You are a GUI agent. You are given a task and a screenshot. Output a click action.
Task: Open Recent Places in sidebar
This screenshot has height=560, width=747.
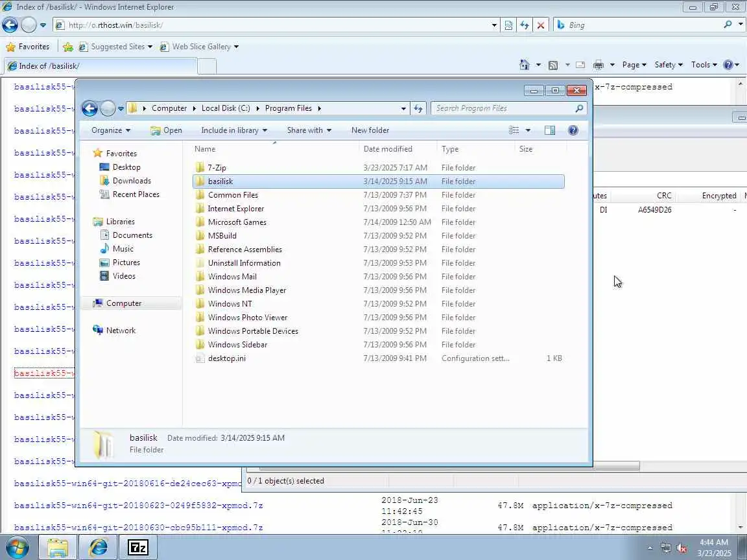[x=136, y=194]
